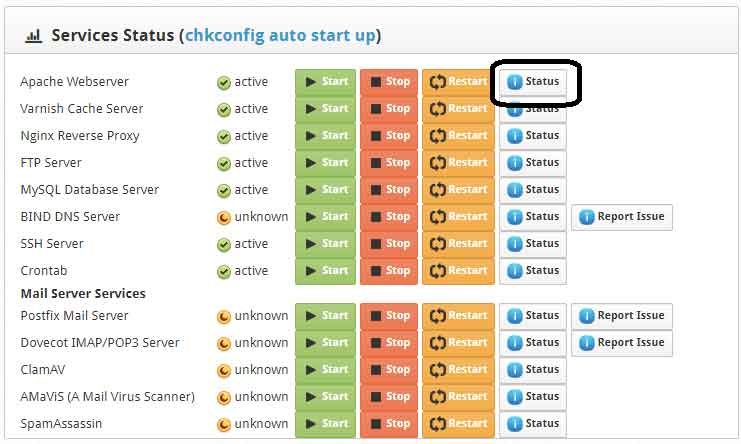Report an issue for BIND DNS Server
Viewport: 741px width, 444px height.
coord(621,217)
